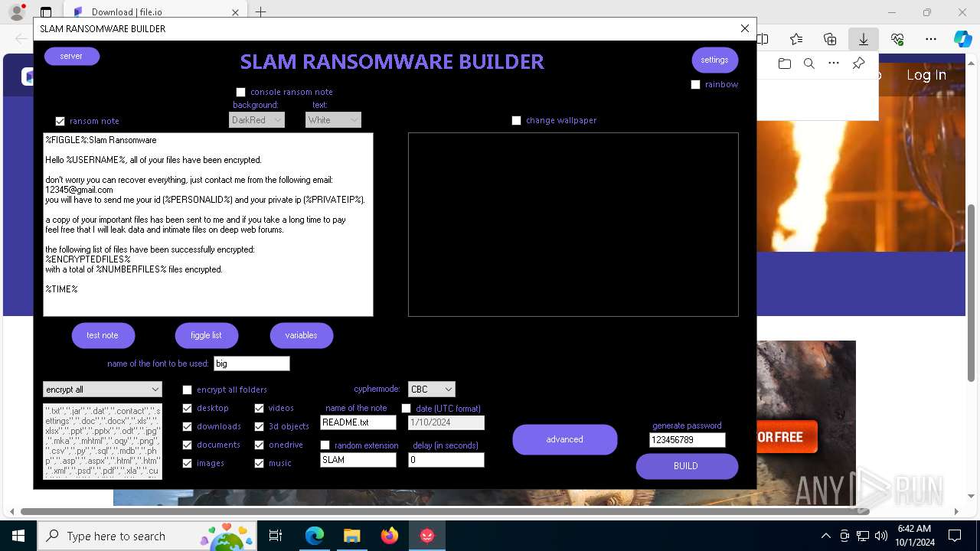
Task: Uncheck the 3d objects checkbox
Action: pyautogui.click(x=259, y=426)
